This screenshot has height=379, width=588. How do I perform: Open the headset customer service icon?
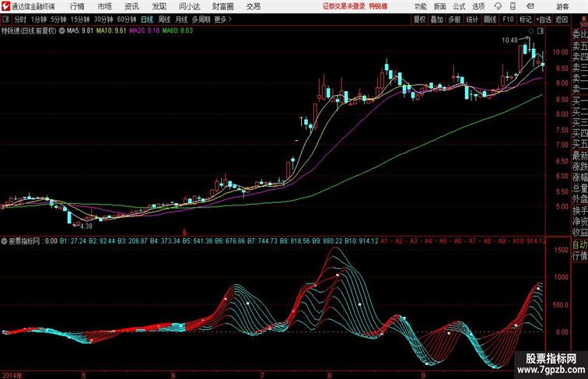point(498,6)
